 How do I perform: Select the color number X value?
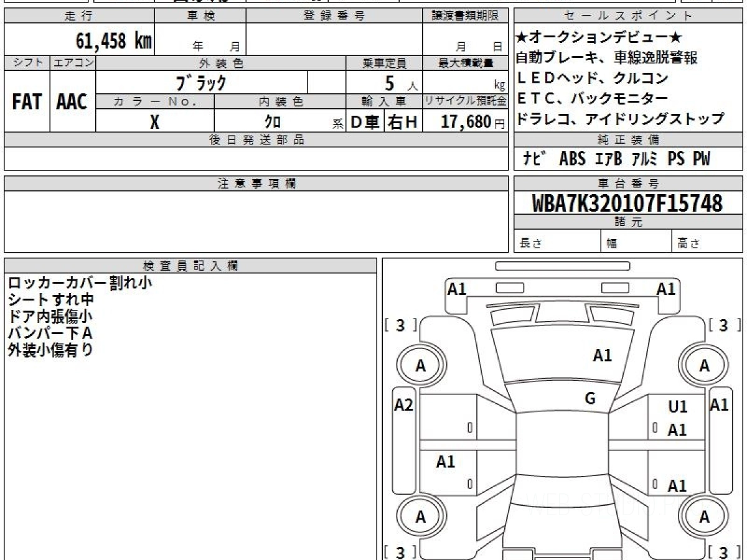(x=154, y=122)
